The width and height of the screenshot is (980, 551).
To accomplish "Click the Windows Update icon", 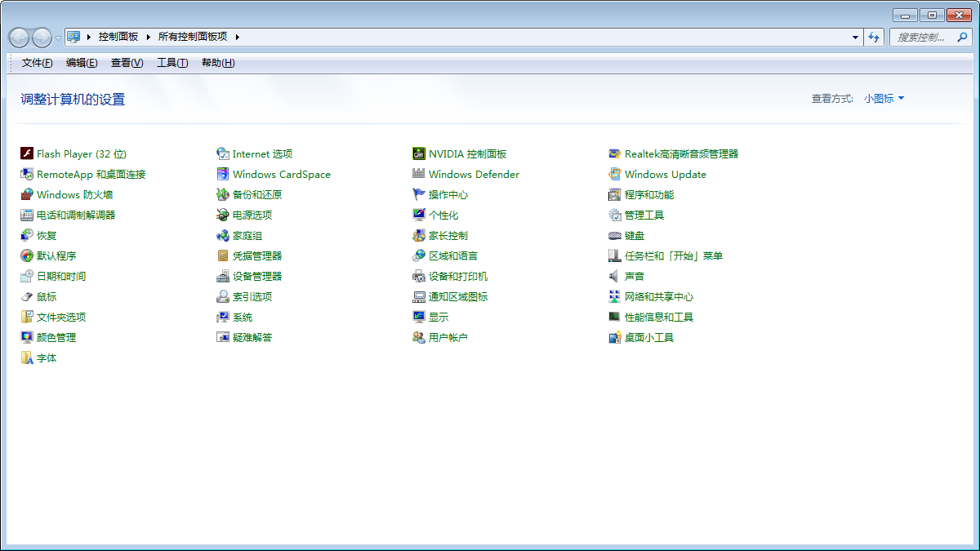I will [x=615, y=174].
